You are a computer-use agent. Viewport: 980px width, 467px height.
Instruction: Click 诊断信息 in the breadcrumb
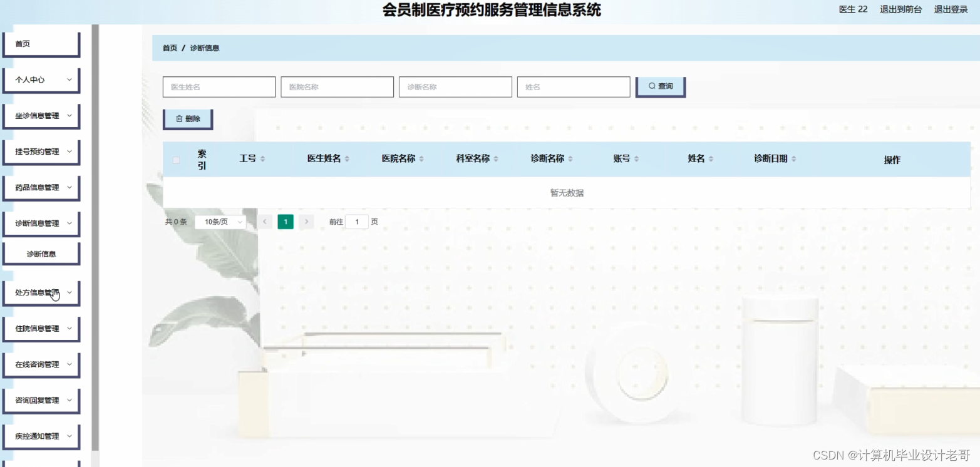click(205, 48)
